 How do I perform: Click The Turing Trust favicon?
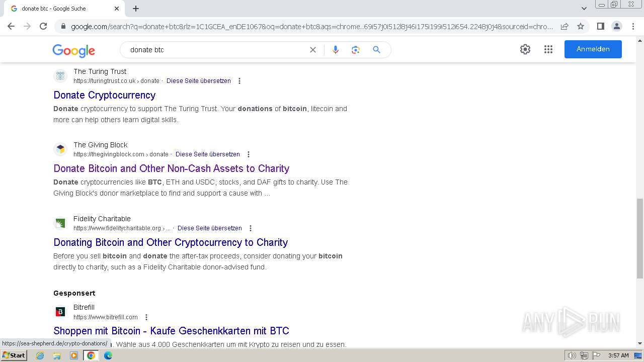click(x=60, y=76)
